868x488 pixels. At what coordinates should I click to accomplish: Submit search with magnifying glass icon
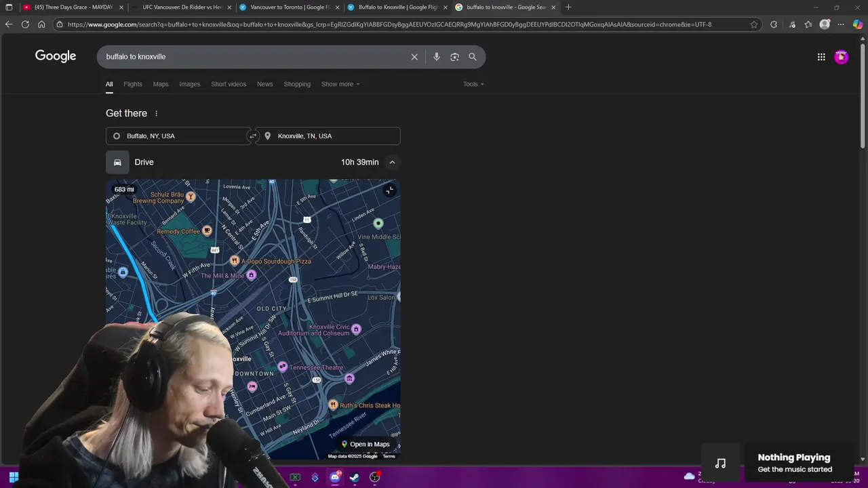[x=473, y=57]
